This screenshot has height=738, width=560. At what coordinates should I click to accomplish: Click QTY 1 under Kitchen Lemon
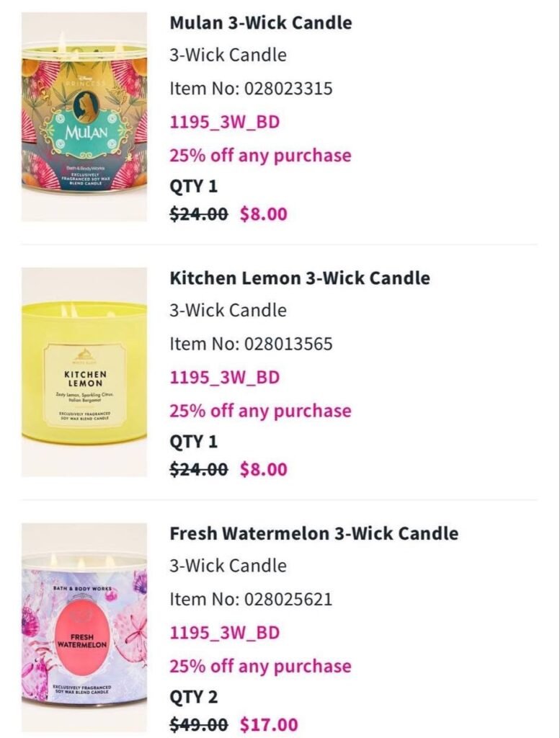[194, 442]
